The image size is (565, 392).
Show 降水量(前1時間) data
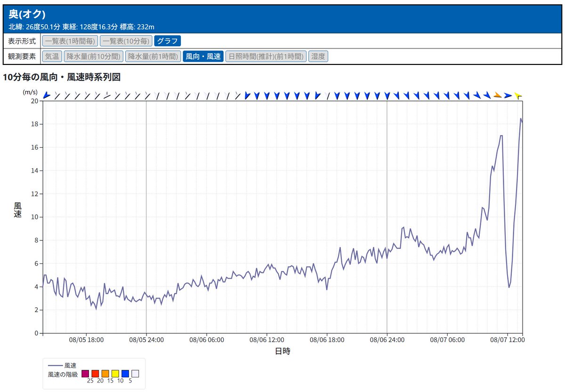coord(153,56)
